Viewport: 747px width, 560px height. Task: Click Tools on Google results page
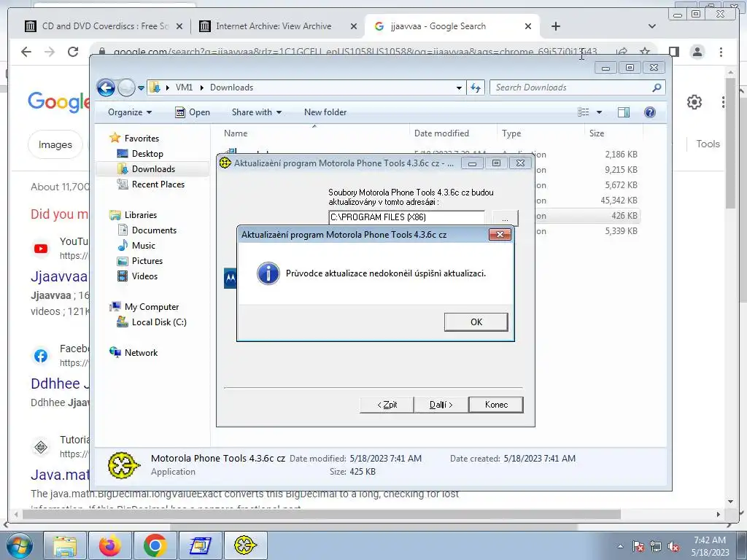[x=708, y=144]
